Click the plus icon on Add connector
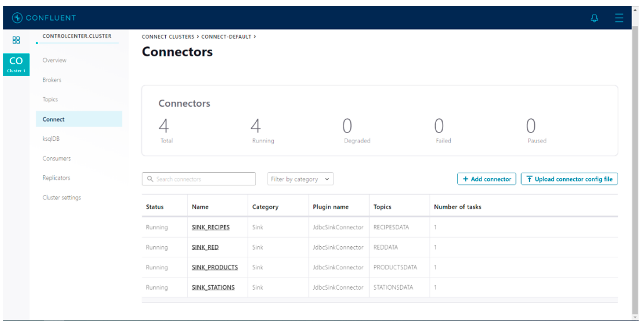The image size is (644, 328). (x=465, y=179)
